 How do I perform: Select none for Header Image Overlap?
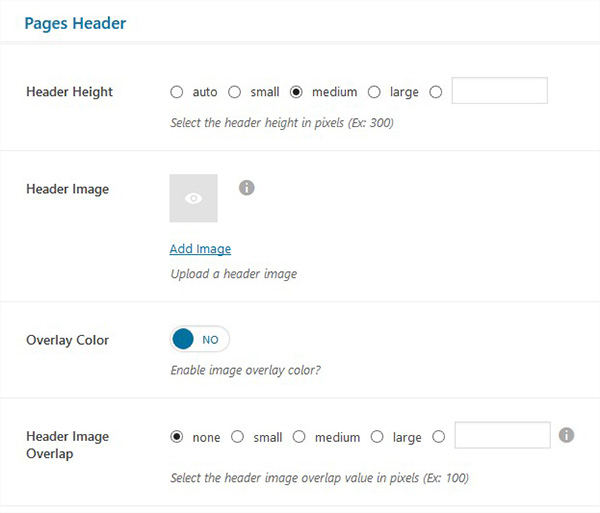coord(176,437)
